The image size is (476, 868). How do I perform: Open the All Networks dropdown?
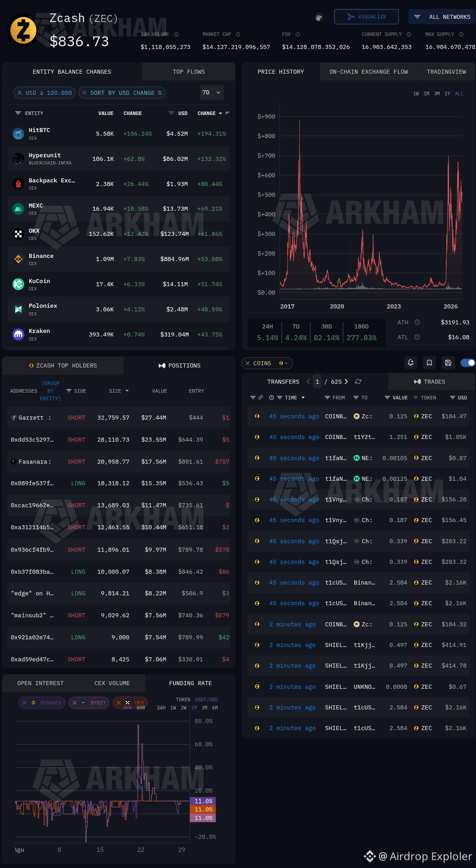442,17
